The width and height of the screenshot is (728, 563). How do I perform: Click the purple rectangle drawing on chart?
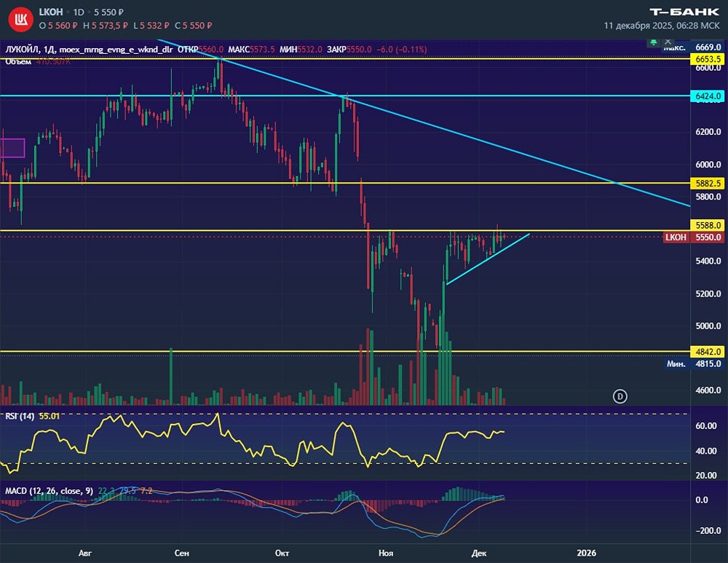point(12,148)
